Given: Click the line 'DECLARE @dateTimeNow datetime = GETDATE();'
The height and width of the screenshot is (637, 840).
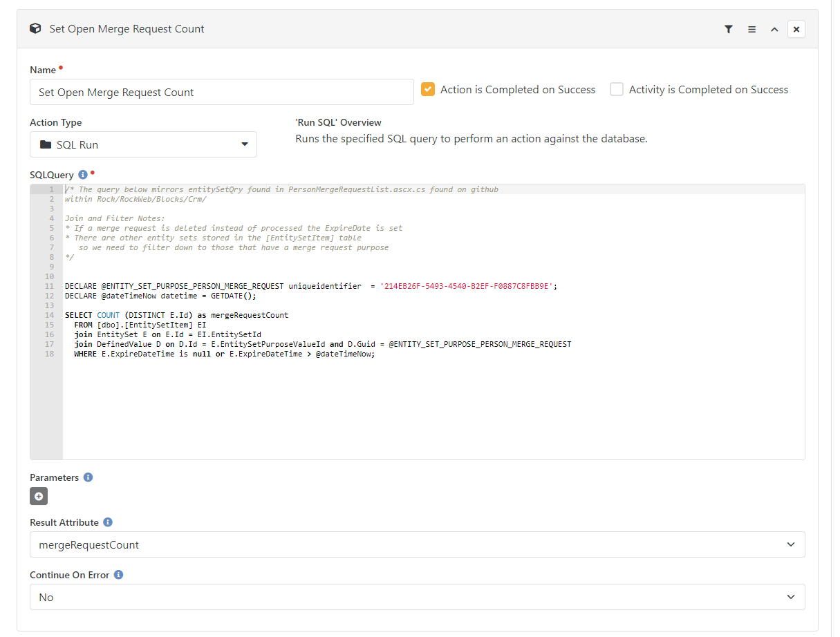Looking at the screenshot, I should 160,296.
